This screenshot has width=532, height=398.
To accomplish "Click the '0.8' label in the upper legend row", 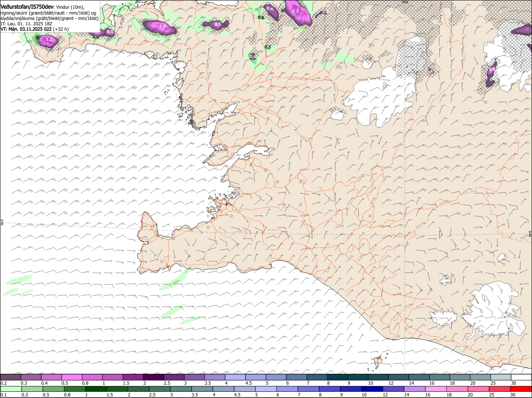I will tap(86, 383).
